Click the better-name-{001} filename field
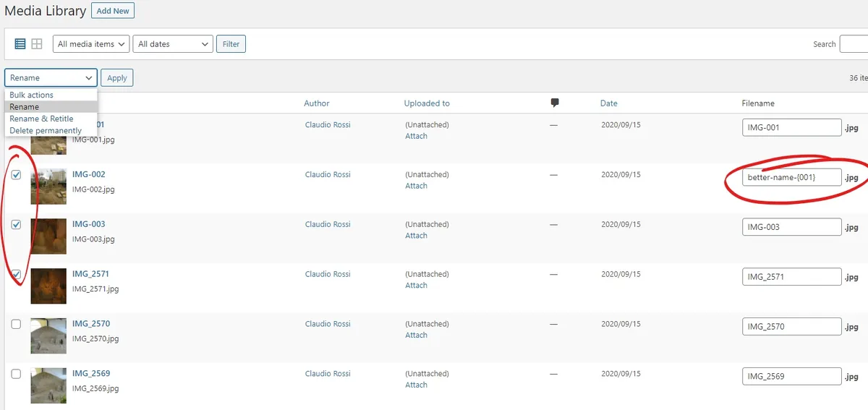868x410 pixels. point(792,178)
